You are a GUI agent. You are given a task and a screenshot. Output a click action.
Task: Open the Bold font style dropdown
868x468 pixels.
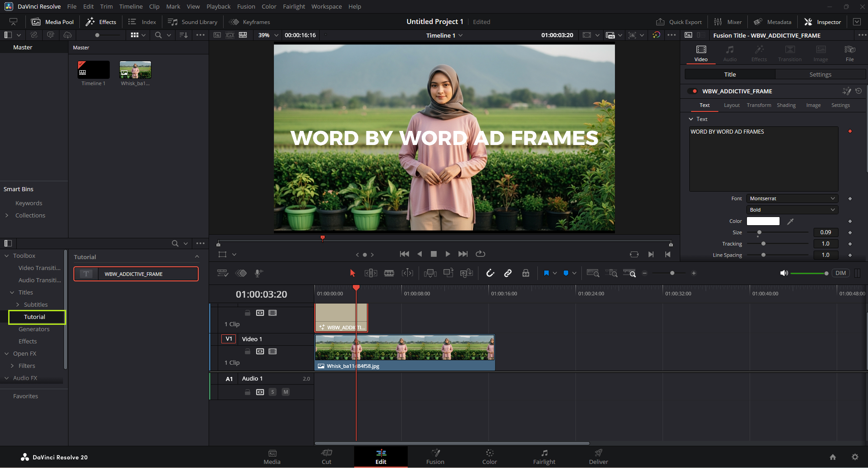792,210
